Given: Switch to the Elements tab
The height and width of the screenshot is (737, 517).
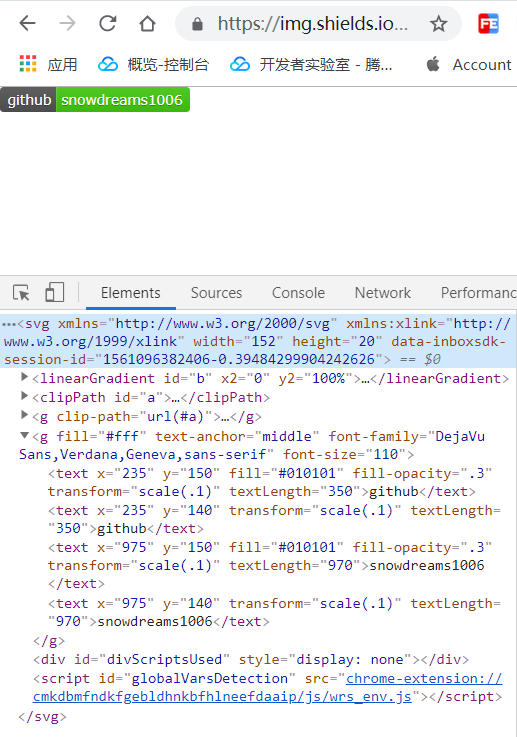Looking at the screenshot, I should pyautogui.click(x=131, y=293).
